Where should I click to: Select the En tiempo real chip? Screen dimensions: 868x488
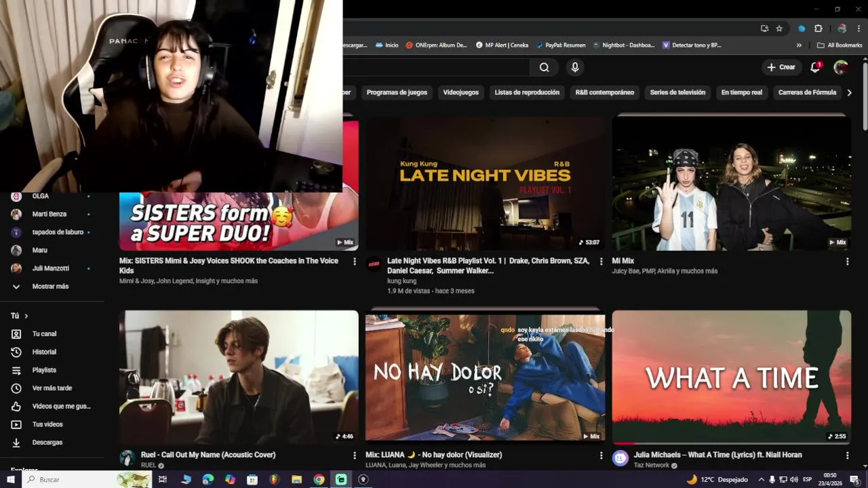742,92
